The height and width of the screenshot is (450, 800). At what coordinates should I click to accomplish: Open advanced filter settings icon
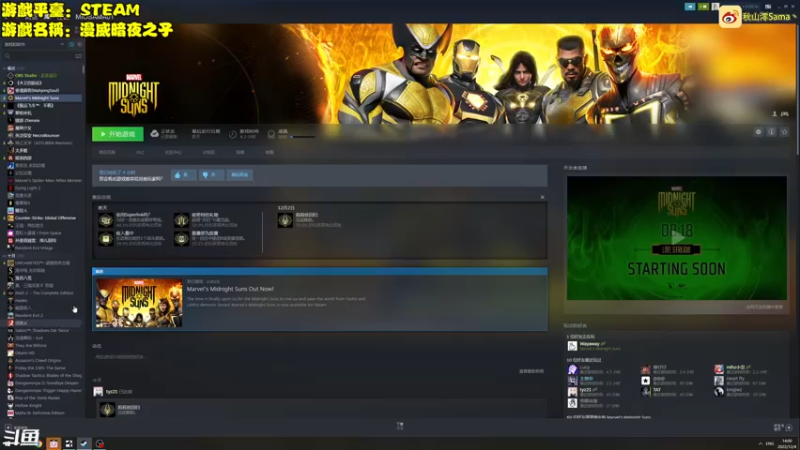(x=79, y=56)
